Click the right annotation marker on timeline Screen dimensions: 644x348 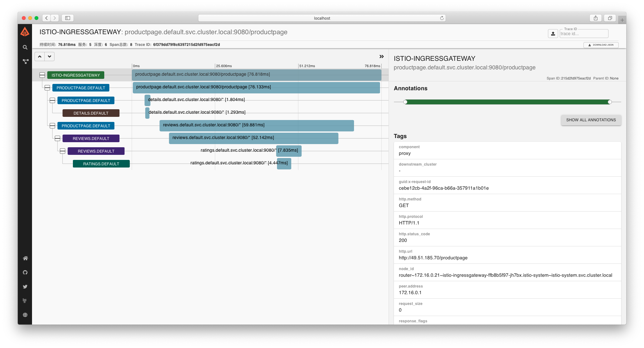click(x=610, y=102)
